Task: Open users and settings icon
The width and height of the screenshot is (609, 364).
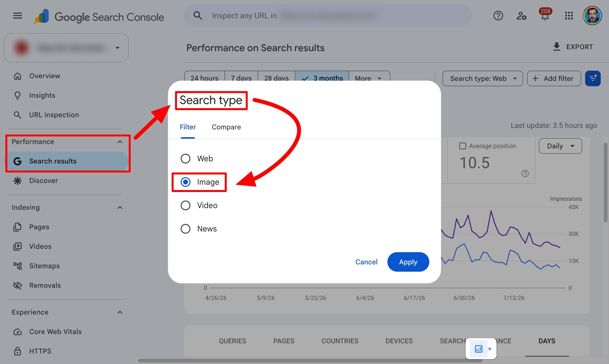Action: (x=521, y=16)
